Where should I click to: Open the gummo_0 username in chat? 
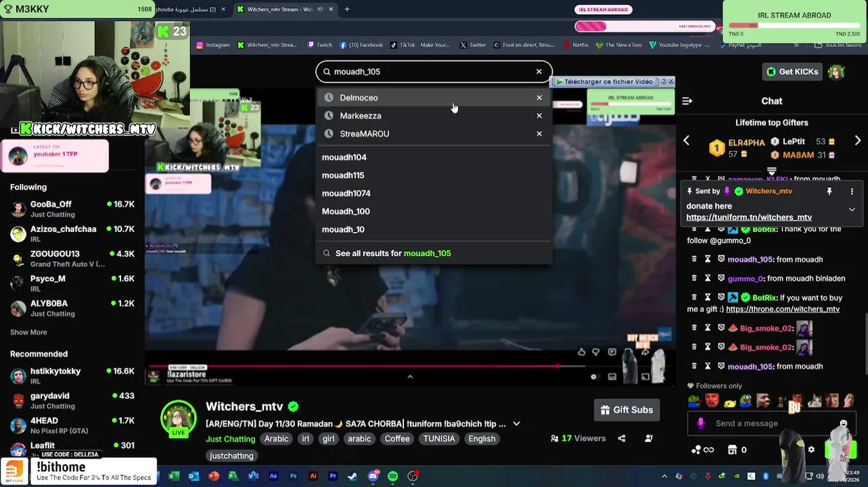(x=745, y=278)
